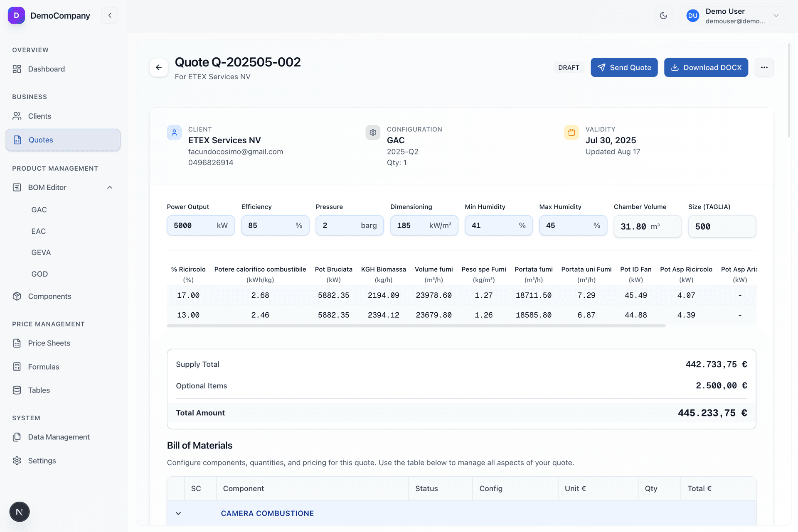Open GAC under BOM Editor

(39, 210)
